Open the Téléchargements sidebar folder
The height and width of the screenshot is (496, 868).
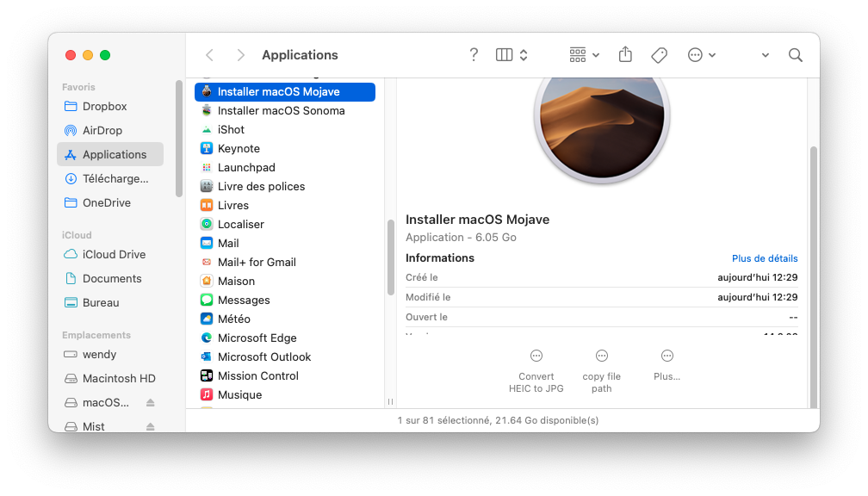coord(110,179)
